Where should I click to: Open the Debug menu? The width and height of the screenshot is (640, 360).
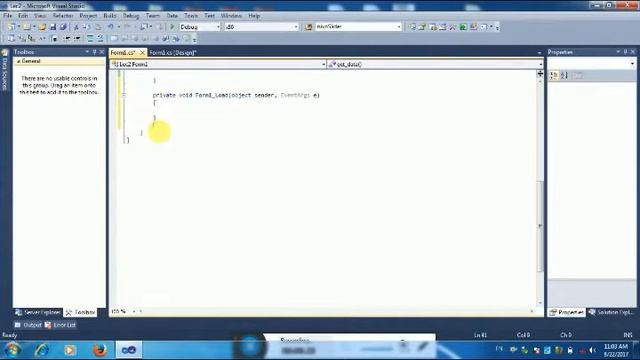[x=131, y=16]
